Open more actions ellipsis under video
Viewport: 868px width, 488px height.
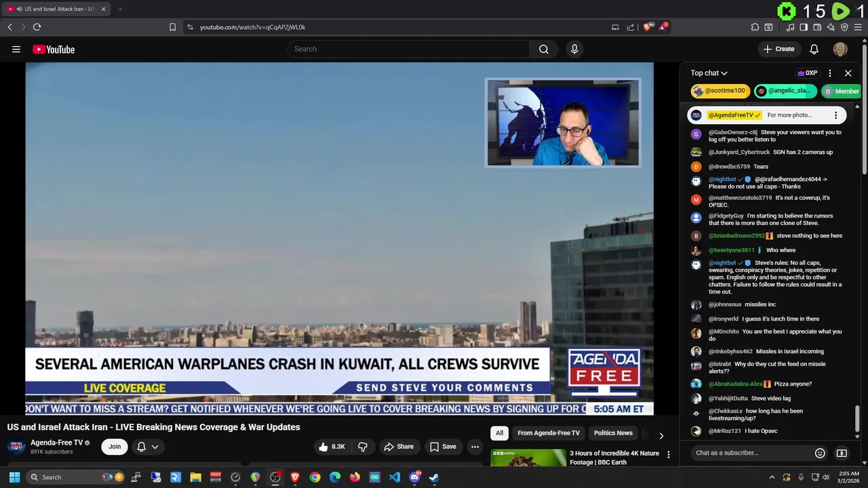[475, 447]
